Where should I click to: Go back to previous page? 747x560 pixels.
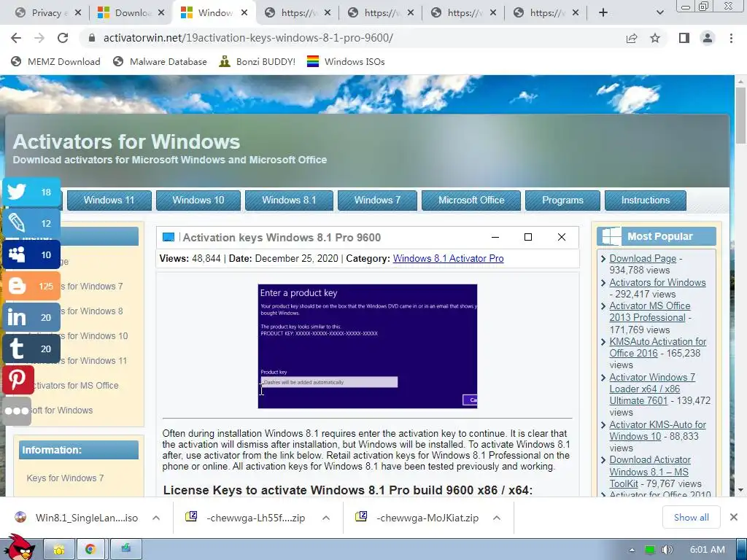16,38
